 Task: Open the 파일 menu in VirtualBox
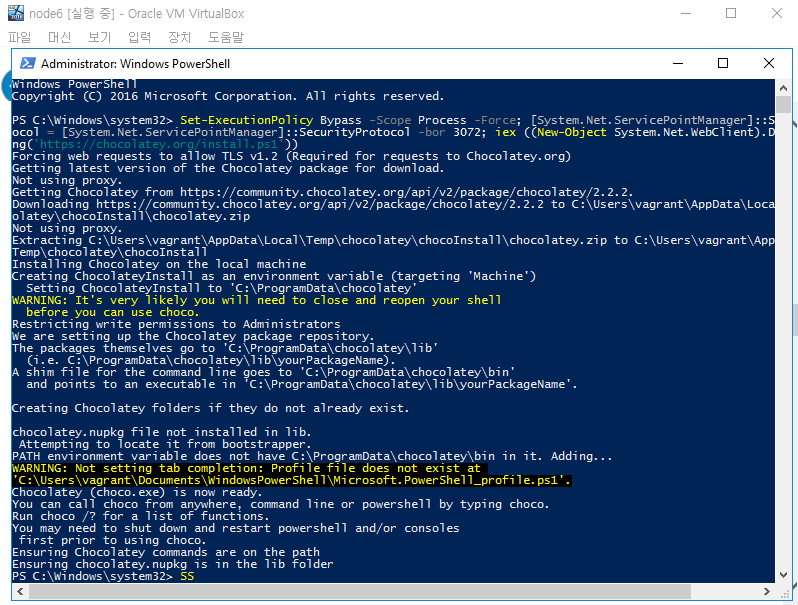[20, 37]
